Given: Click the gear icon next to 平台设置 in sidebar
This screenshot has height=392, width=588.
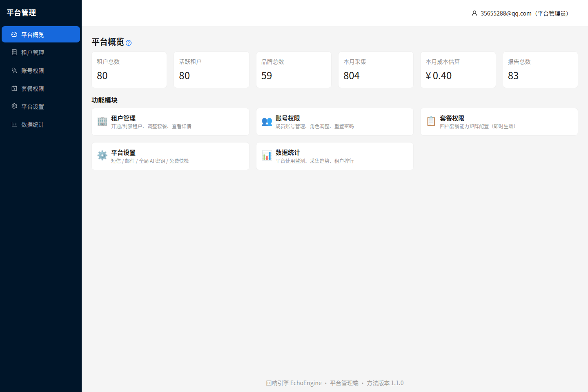Looking at the screenshot, I should pos(14,107).
